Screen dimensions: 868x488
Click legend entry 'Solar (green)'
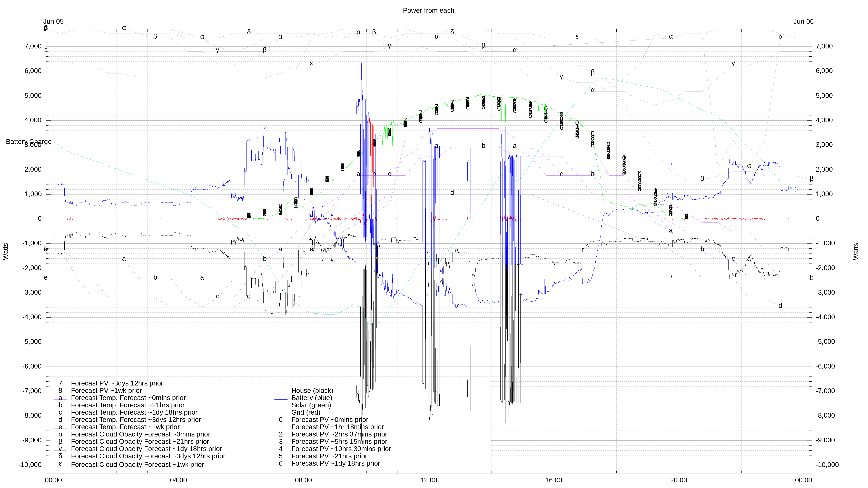click(311, 405)
